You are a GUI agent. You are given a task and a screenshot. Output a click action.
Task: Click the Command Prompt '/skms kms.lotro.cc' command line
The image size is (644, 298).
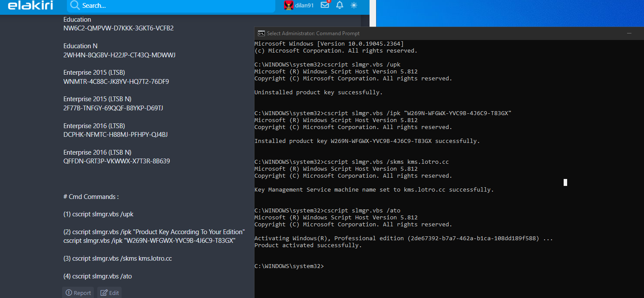[352, 162]
